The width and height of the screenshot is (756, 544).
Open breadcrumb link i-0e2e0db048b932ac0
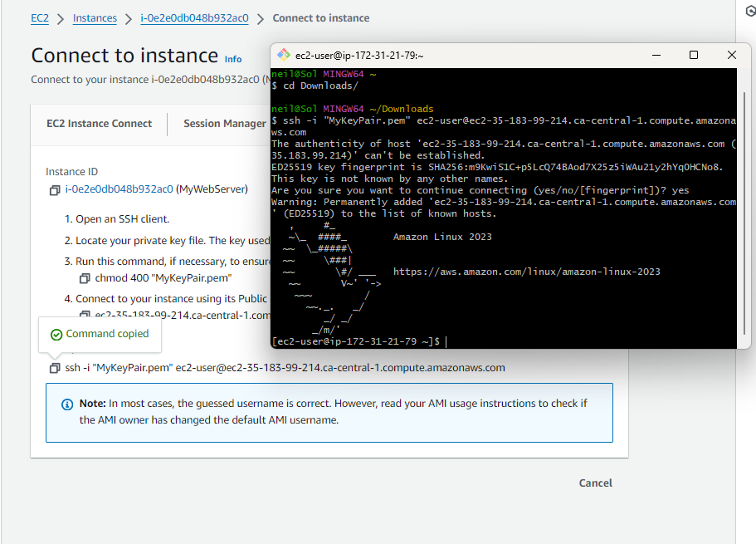pyautogui.click(x=194, y=17)
